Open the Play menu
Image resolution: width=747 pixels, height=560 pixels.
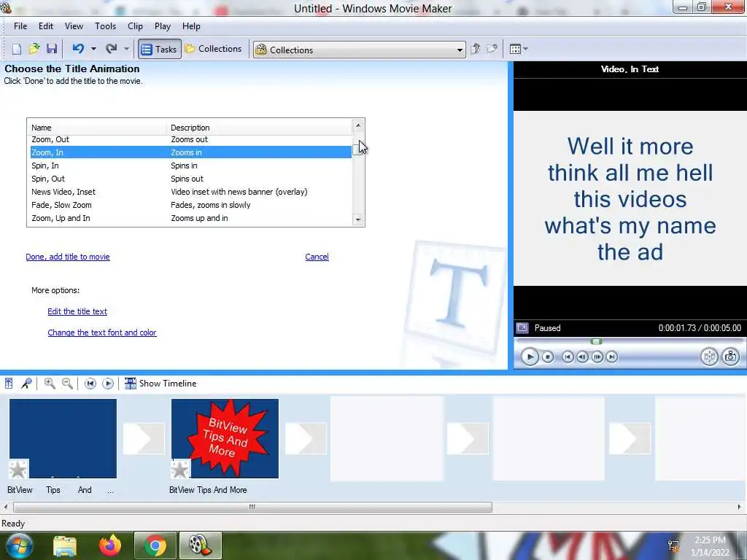pyautogui.click(x=163, y=26)
